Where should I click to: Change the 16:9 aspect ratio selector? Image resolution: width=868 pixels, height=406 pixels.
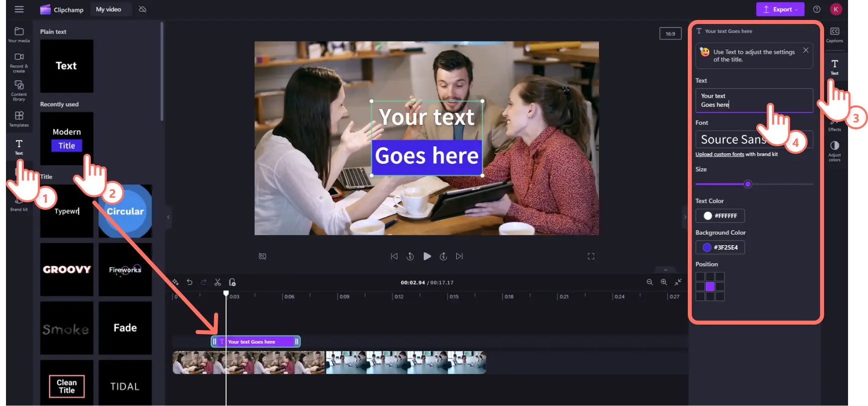pyautogui.click(x=670, y=34)
